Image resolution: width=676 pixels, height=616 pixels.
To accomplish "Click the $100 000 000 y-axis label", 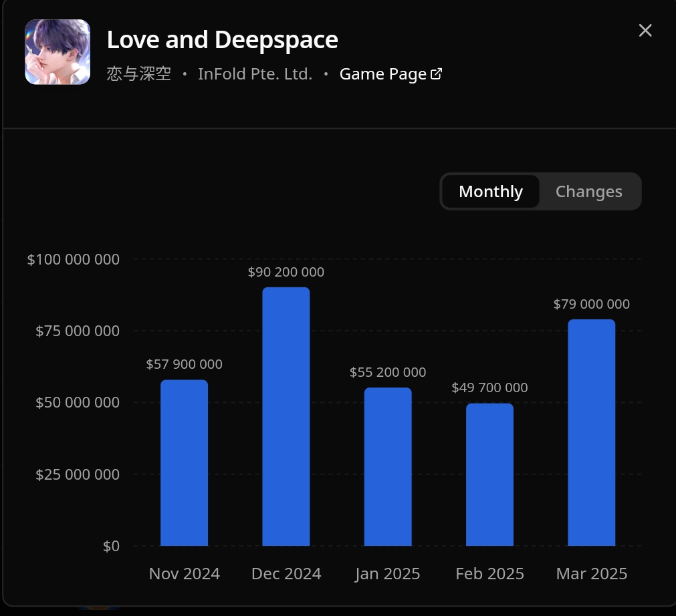I will tap(74, 259).
